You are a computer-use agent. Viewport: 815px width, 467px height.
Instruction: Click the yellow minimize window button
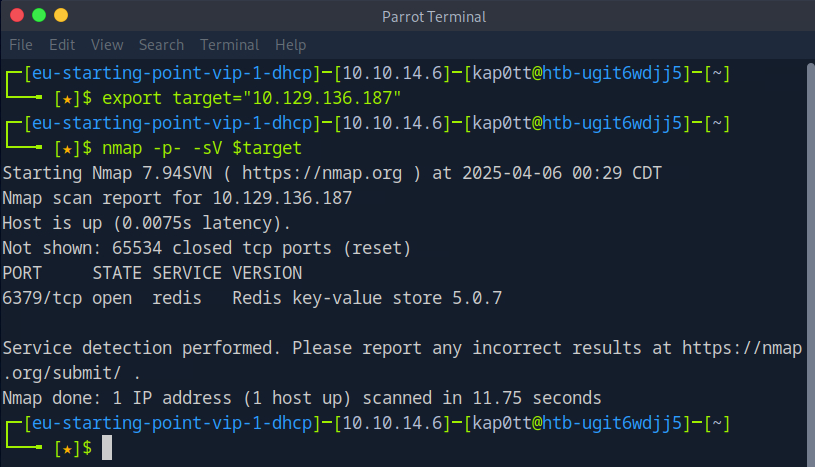[62, 16]
